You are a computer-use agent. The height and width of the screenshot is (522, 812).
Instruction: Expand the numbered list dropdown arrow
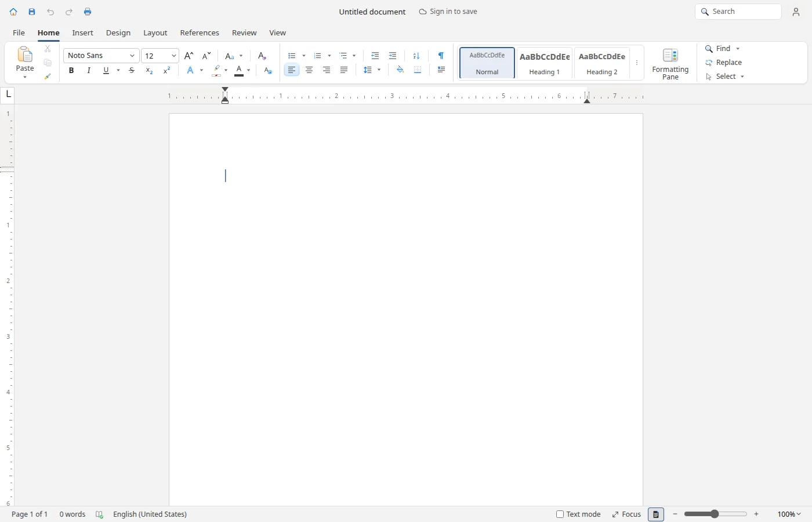[329, 56]
